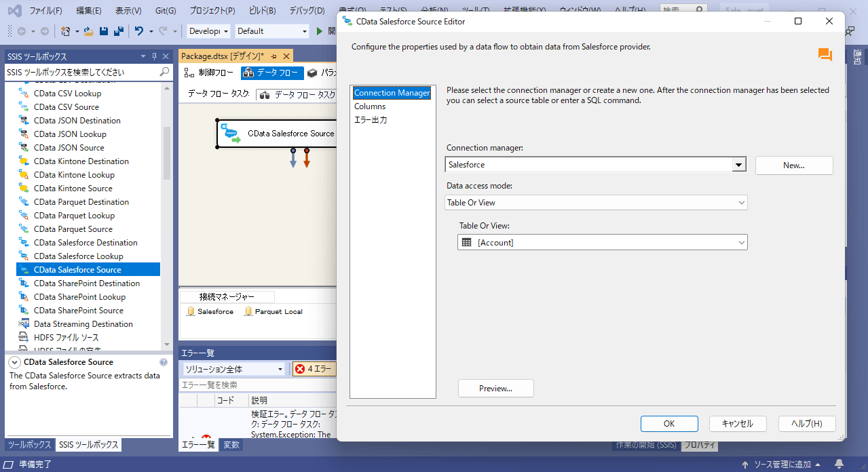Click the Visual Studio logo icon
This screenshot has height=472, width=868.
click(x=14, y=11)
